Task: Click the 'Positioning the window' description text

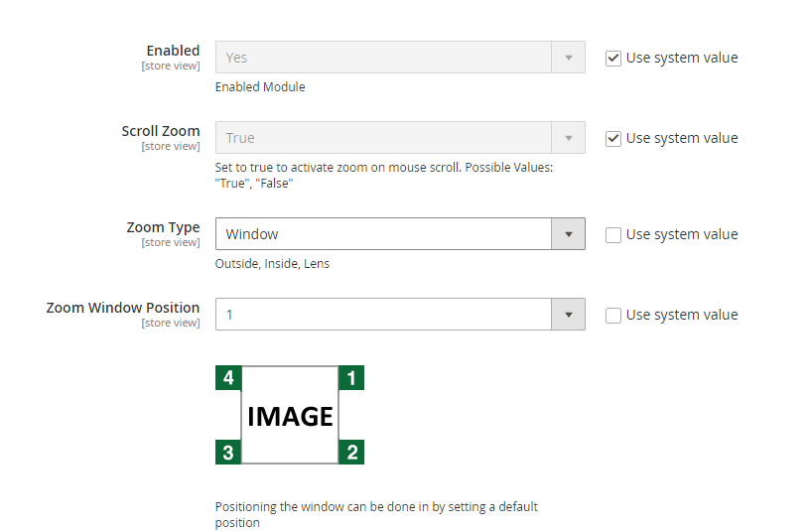Action: click(375, 507)
